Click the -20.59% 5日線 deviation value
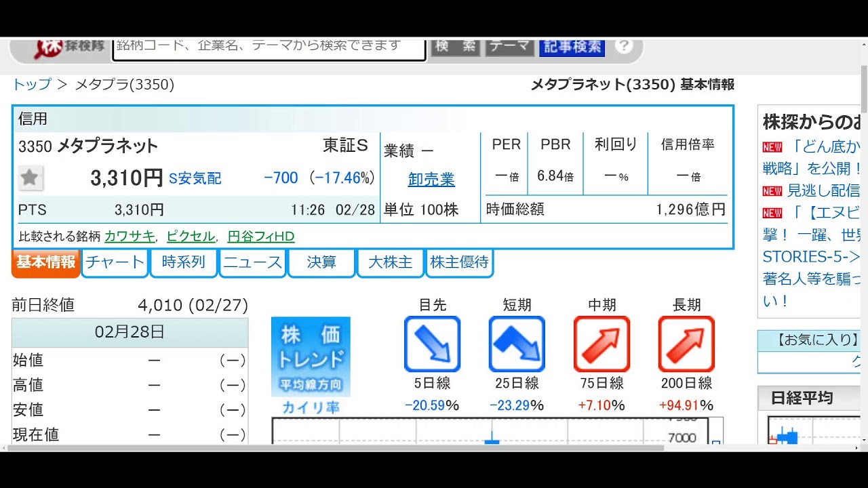Screen dimensions: 868x488 click(432, 405)
